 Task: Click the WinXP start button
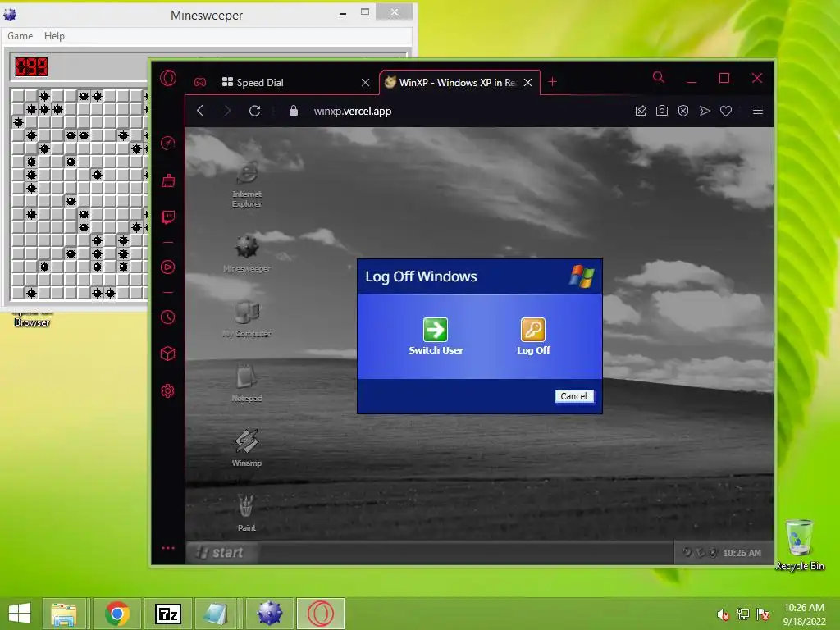(221, 552)
